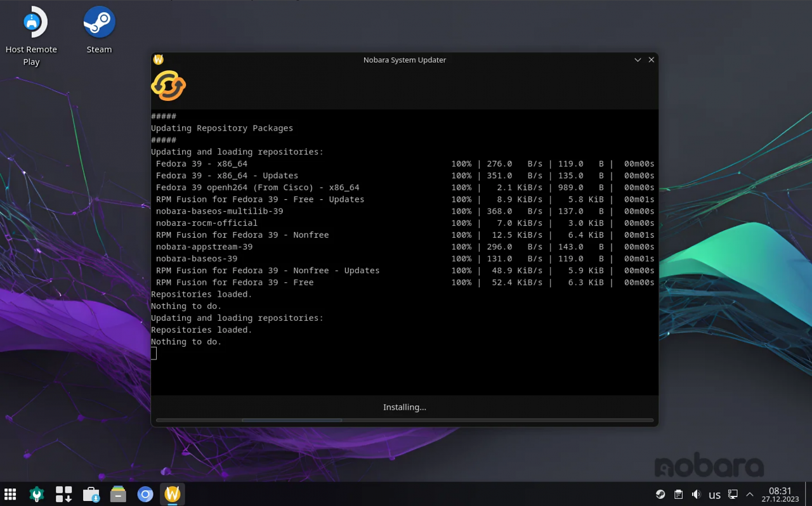This screenshot has width=812, height=506.
Task: Open the Steam desktop shortcut
Action: (99, 30)
